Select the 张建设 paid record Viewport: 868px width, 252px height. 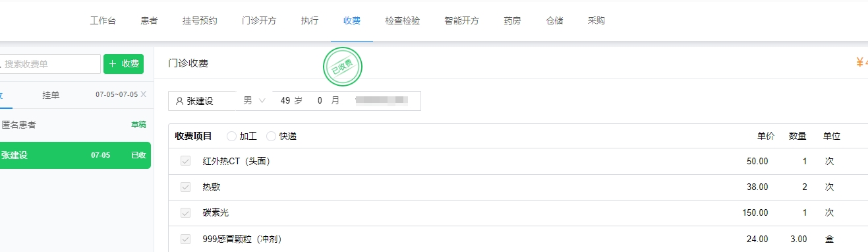tap(75, 155)
